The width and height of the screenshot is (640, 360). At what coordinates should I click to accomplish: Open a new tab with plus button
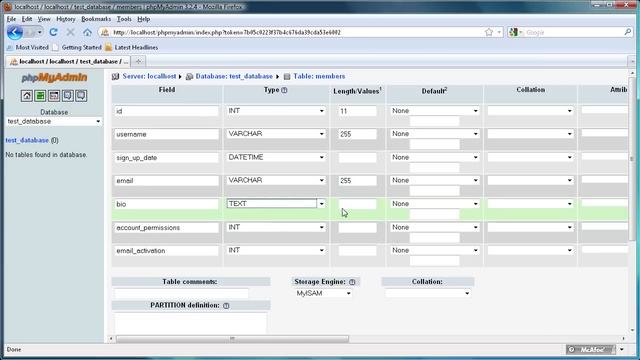(x=138, y=62)
